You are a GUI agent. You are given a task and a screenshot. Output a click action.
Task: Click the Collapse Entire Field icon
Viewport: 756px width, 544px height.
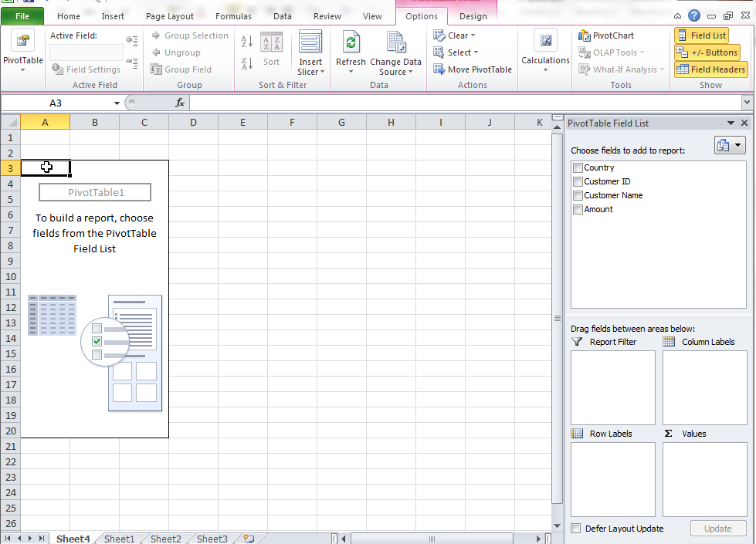pyautogui.click(x=132, y=63)
